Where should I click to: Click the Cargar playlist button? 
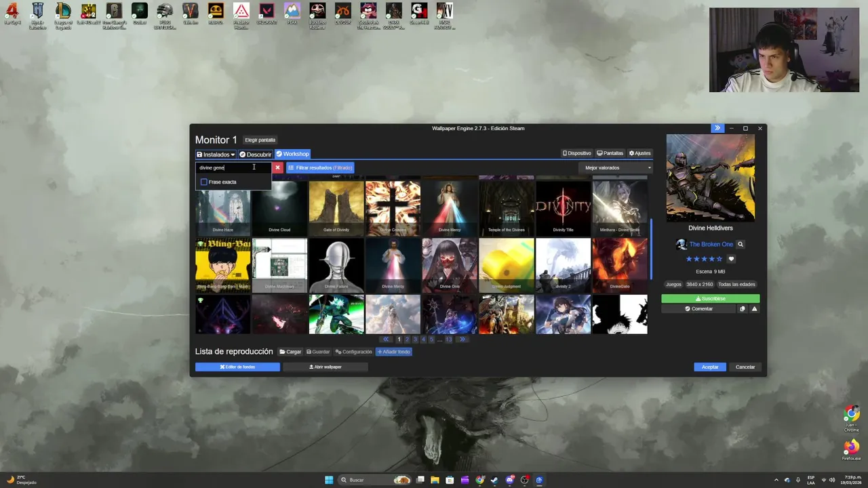click(290, 352)
